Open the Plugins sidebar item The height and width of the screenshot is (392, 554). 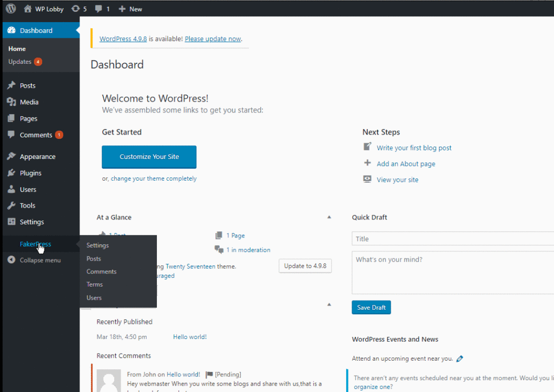[30, 173]
